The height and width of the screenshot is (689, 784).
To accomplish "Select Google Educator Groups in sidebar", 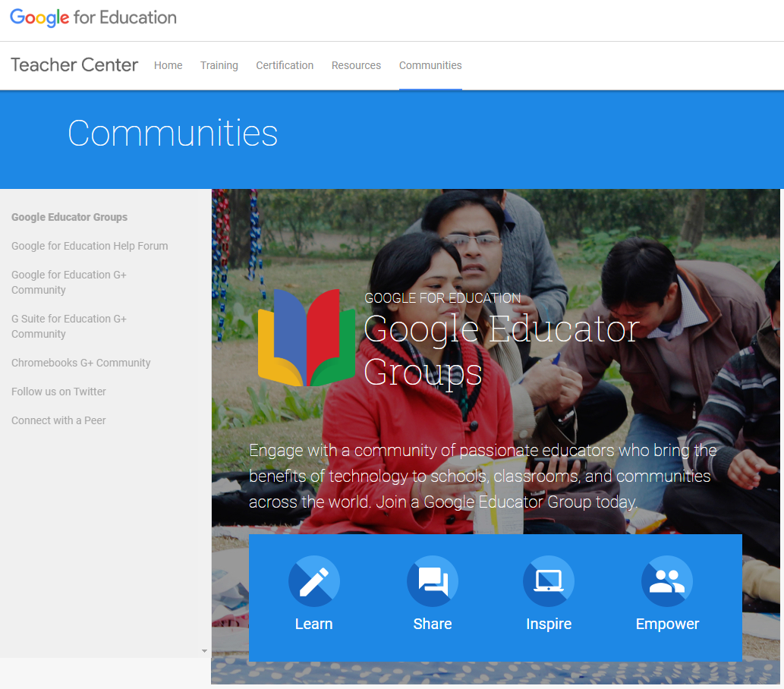I will [70, 217].
